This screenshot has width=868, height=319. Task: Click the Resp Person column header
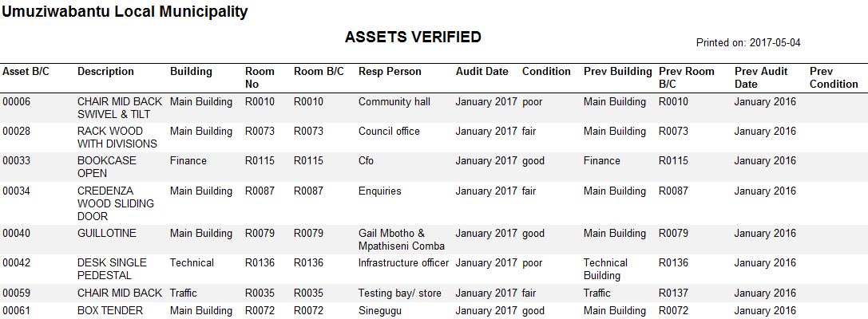click(x=390, y=71)
